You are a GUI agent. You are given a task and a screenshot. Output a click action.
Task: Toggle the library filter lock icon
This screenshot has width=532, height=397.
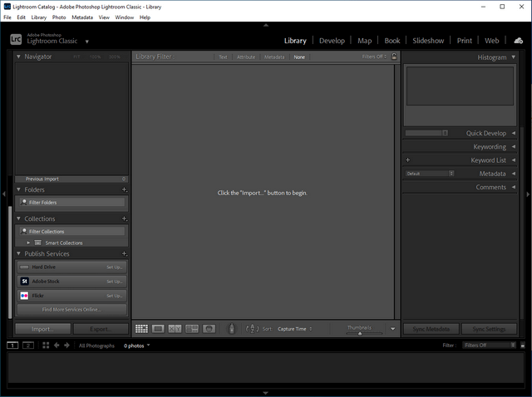(x=394, y=56)
